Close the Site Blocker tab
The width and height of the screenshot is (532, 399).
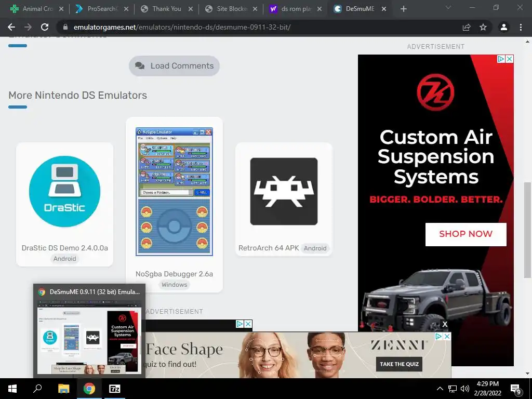coord(255,9)
